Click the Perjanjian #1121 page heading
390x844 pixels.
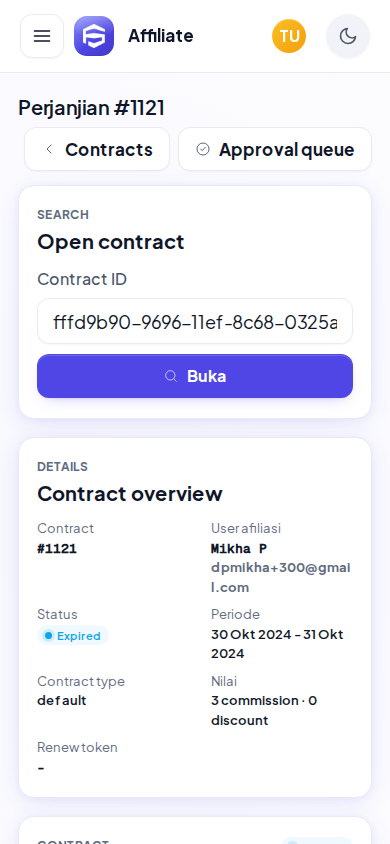[91, 108]
